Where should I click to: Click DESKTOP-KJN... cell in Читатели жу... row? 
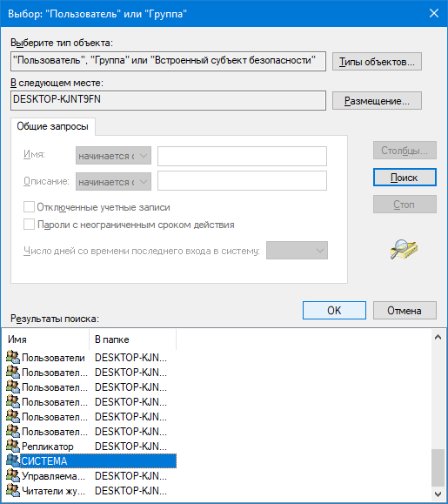pos(130,490)
